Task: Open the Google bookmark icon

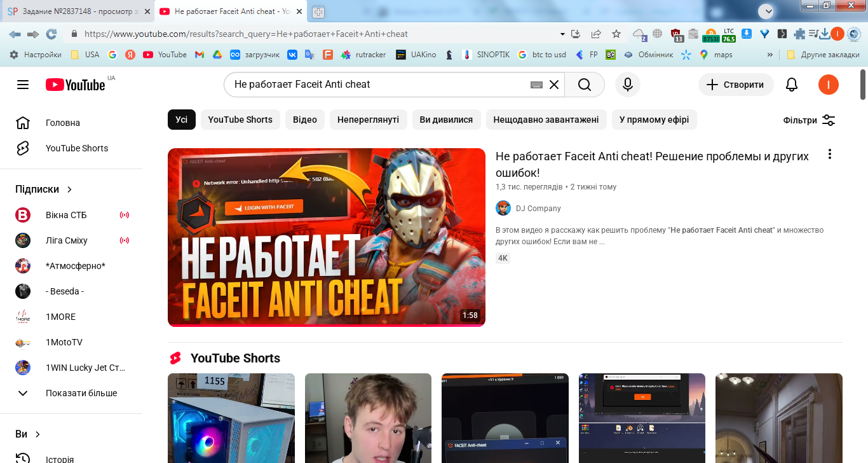Action: (112, 55)
